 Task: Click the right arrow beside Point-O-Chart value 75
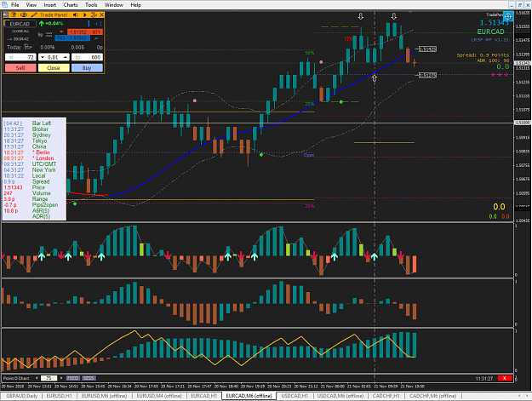[61, 378]
